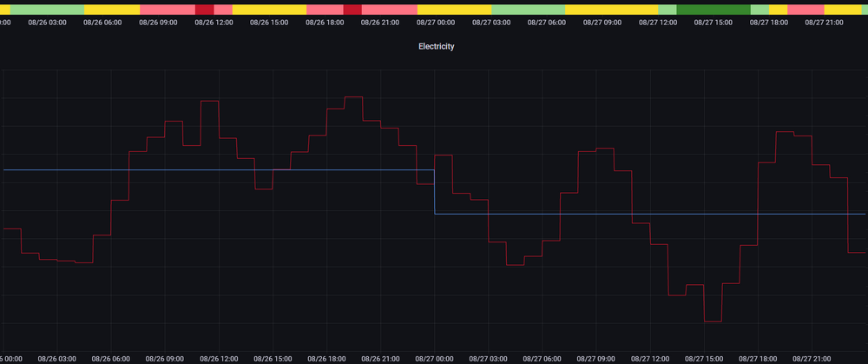The width and height of the screenshot is (868, 364).
Task: Click the yellow segment at 08/27 09:00
Action: coord(611,9)
